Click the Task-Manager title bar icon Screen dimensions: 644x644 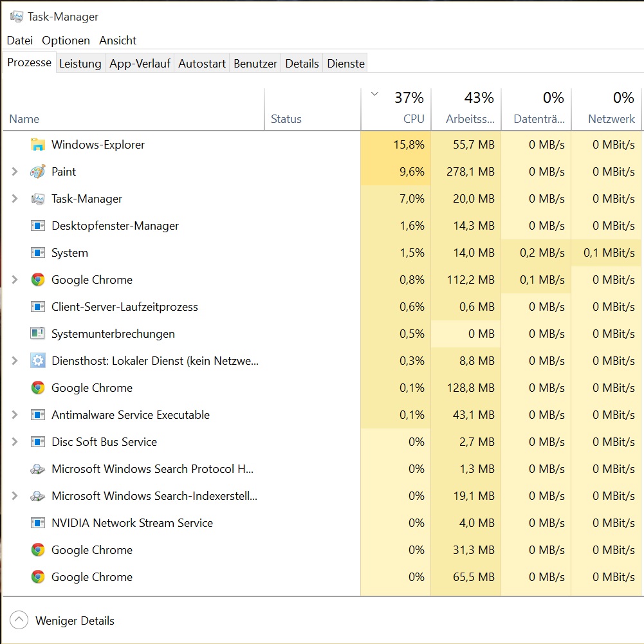(17, 17)
